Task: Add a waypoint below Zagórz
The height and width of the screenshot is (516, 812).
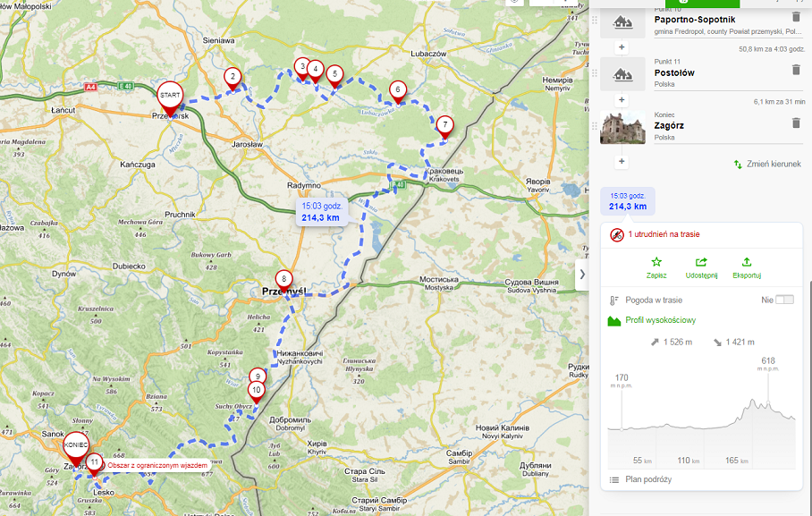Action: (622, 162)
